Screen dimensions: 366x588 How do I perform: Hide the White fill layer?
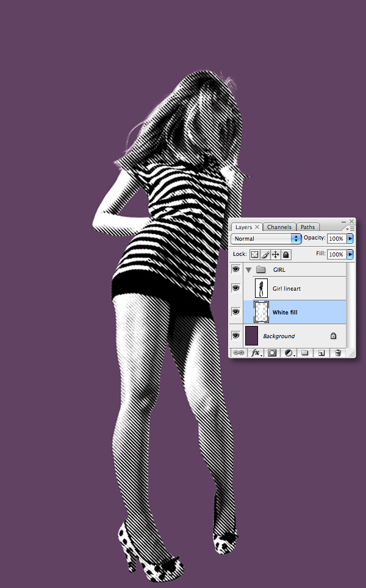tap(235, 311)
